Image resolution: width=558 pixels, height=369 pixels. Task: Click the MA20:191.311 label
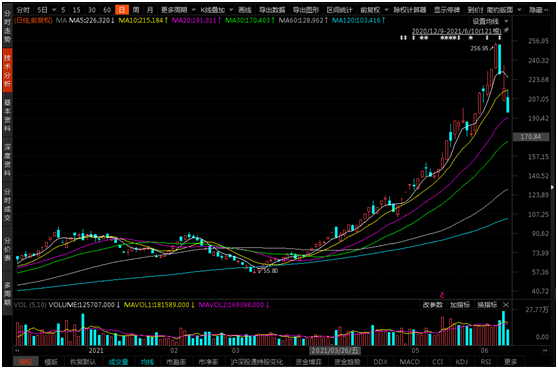pyautogui.click(x=196, y=21)
